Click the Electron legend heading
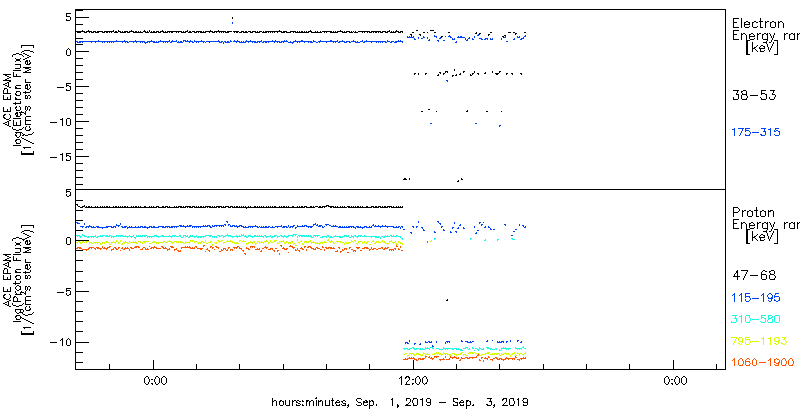The height and width of the screenshot is (410, 800). [x=758, y=23]
